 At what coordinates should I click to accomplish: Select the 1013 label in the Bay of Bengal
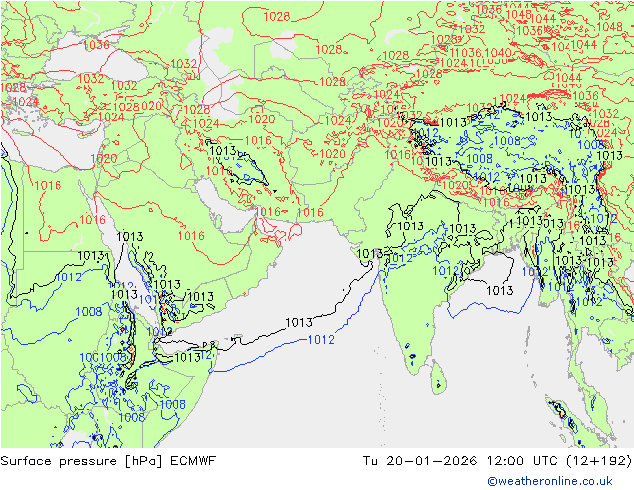500,290
